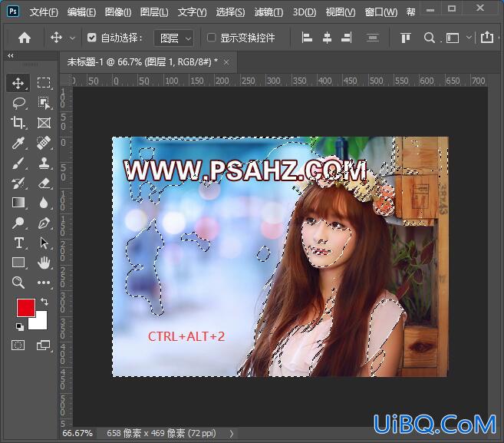Image resolution: width=504 pixels, height=443 pixels.
Task: Click the 658 像素 x 469 像素 status text
Action: pyautogui.click(x=161, y=433)
